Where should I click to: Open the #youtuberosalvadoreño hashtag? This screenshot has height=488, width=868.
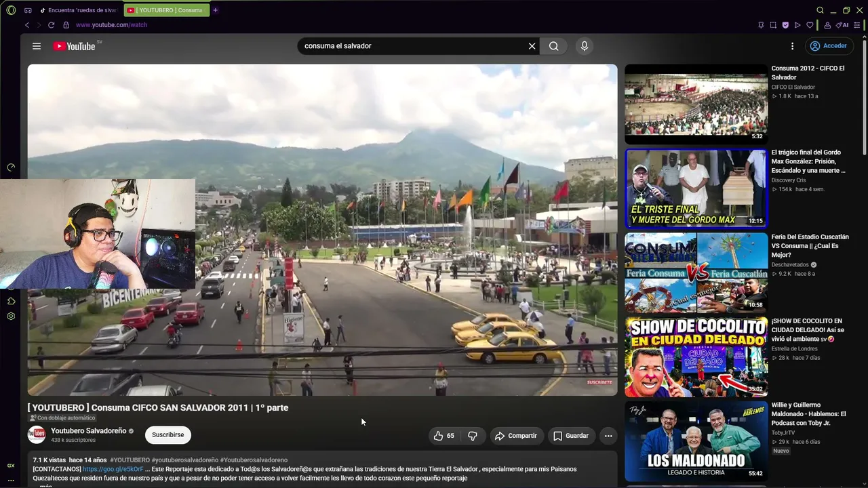tap(185, 460)
